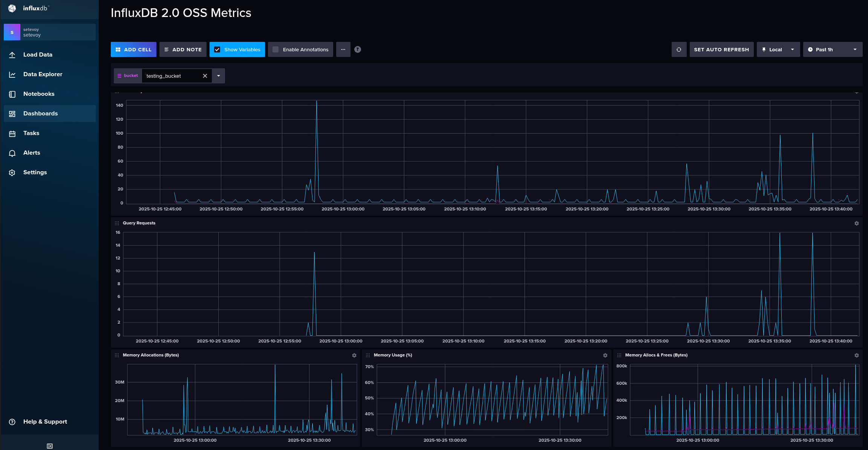Navigate to Data Explorer in sidebar
Viewport: 868px width, 450px height.
pyautogui.click(x=43, y=74)
